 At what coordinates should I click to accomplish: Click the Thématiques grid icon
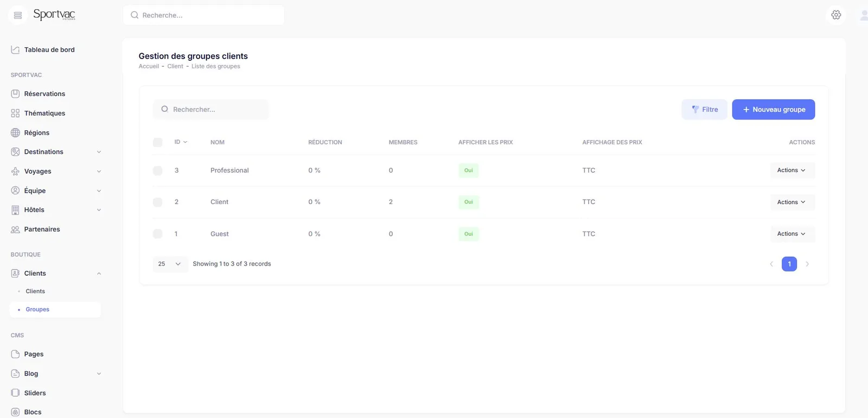(15, 113)
